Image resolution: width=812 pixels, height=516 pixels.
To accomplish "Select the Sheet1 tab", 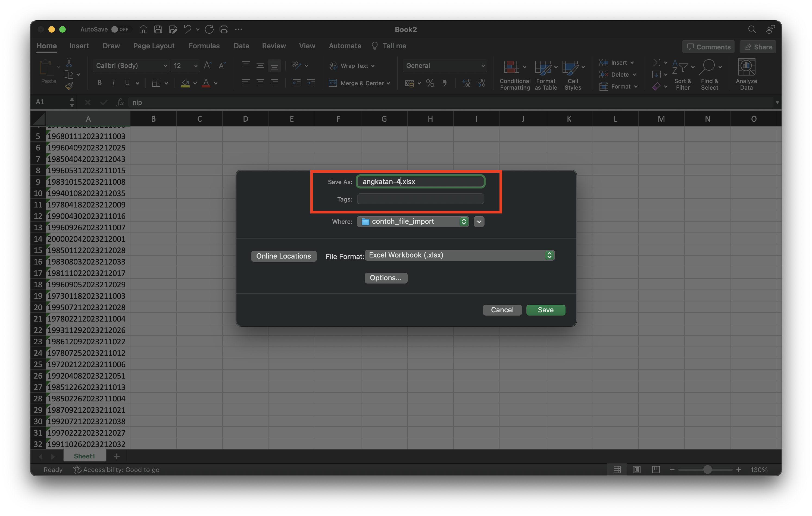I will point(84,456).
